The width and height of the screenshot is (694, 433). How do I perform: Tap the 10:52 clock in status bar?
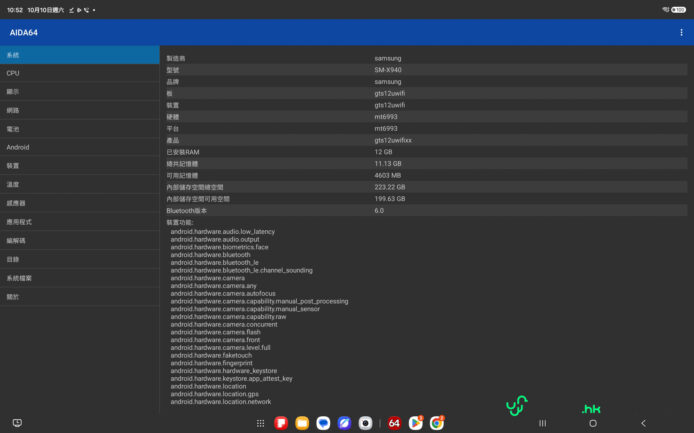point(15,10)
